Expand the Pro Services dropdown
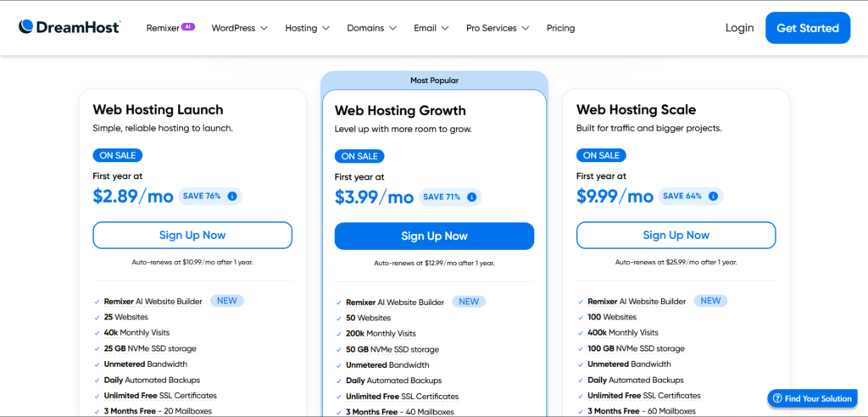868x417 pixels. 498,28
